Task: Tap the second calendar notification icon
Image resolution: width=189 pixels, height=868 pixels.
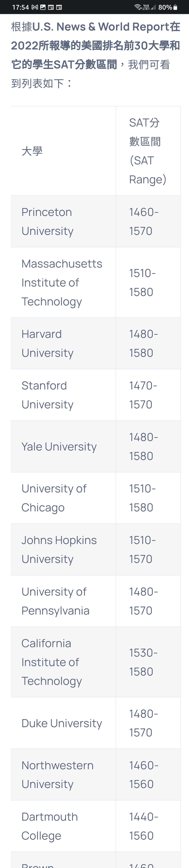Action: pyautogui.click(x=59, y=7)
